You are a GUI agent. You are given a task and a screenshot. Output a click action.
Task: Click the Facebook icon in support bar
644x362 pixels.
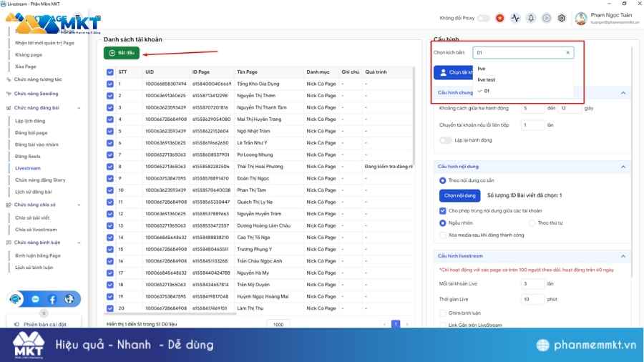[52, 299]
